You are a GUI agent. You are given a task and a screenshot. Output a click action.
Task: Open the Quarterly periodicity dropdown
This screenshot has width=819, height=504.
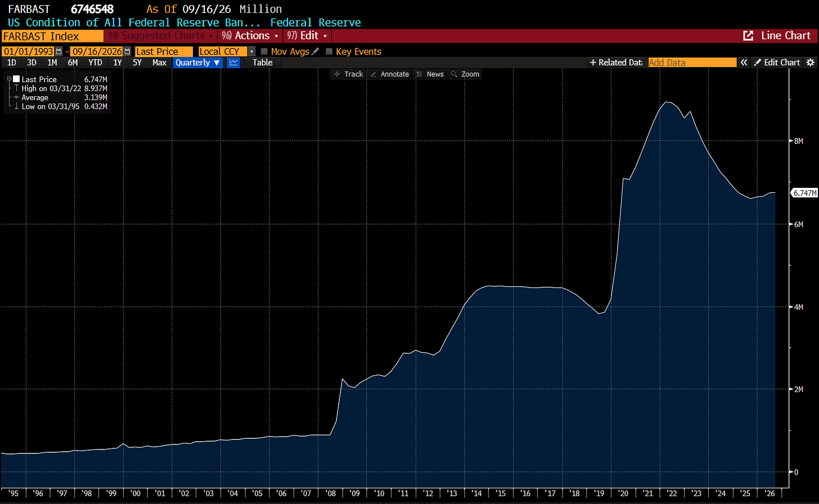pos(198,62)
